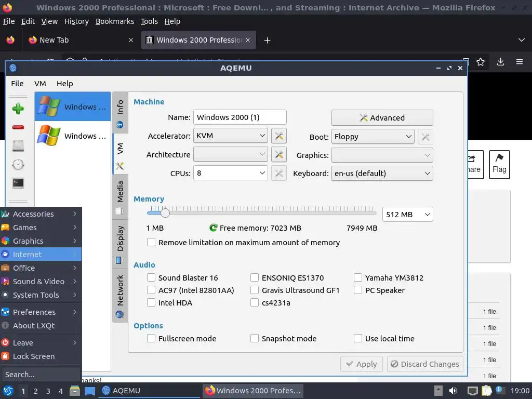
Task: Click the hard disk icon in AQEMU sidebar
Action: (x=18, y=146)
